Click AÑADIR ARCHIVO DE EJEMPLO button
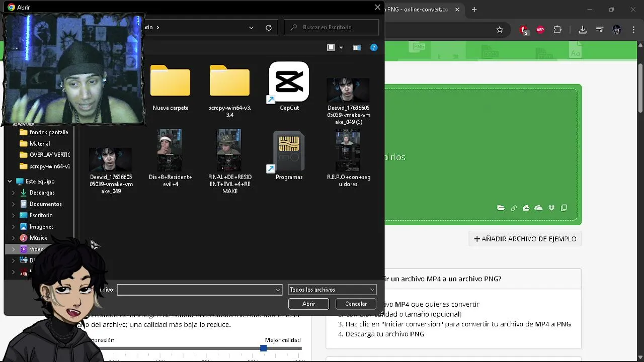644x362 pixels. [525, 239]
